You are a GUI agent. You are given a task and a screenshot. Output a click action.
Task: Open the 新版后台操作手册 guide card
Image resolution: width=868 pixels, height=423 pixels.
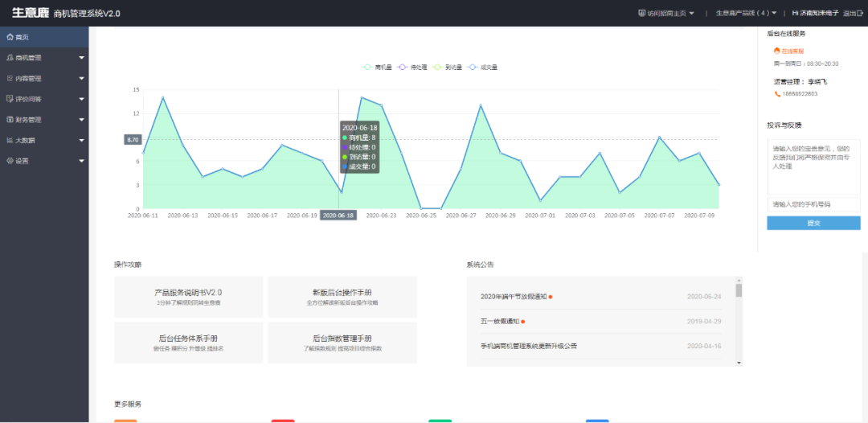(x=342, y=297)
